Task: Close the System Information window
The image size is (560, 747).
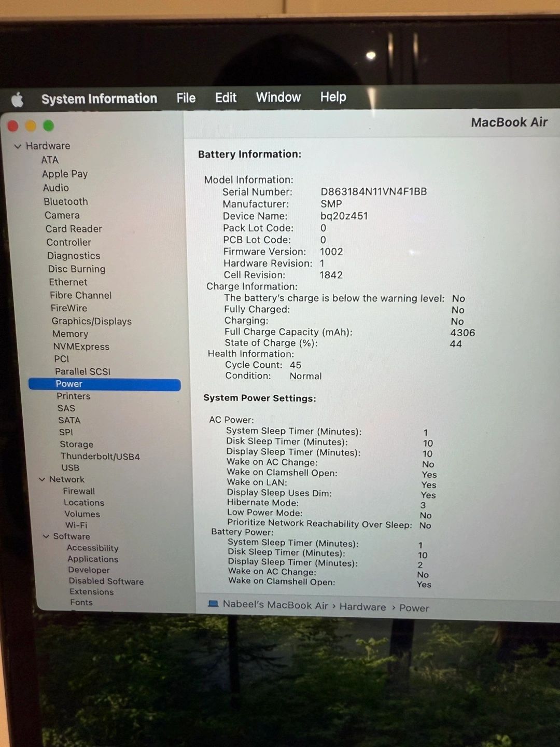Action: click(x=13, y=126)
